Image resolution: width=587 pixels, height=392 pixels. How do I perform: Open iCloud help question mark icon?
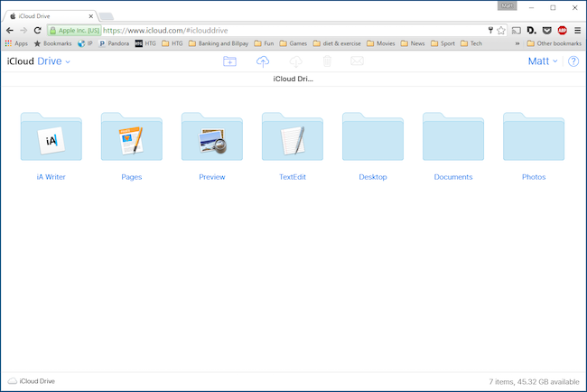573,61
